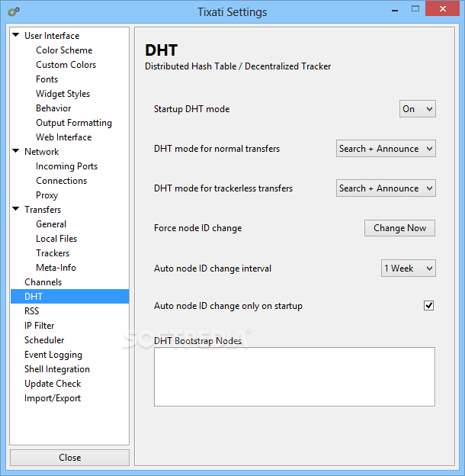Image resolution: width=465 pixels, height=476 pixels.
Task: Click the Close button
Action: point(70,458)
